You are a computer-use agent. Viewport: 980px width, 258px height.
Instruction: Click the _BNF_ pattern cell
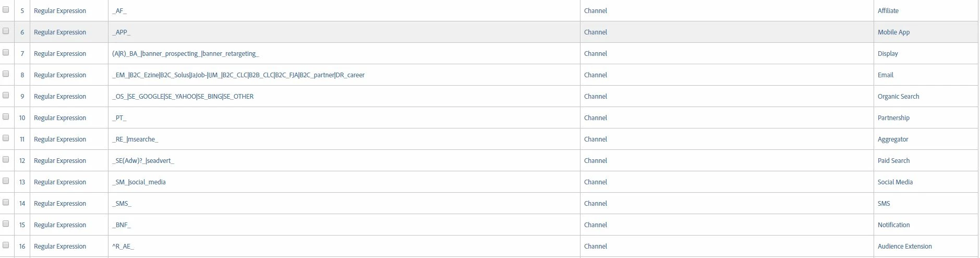(x=344, y=225)
